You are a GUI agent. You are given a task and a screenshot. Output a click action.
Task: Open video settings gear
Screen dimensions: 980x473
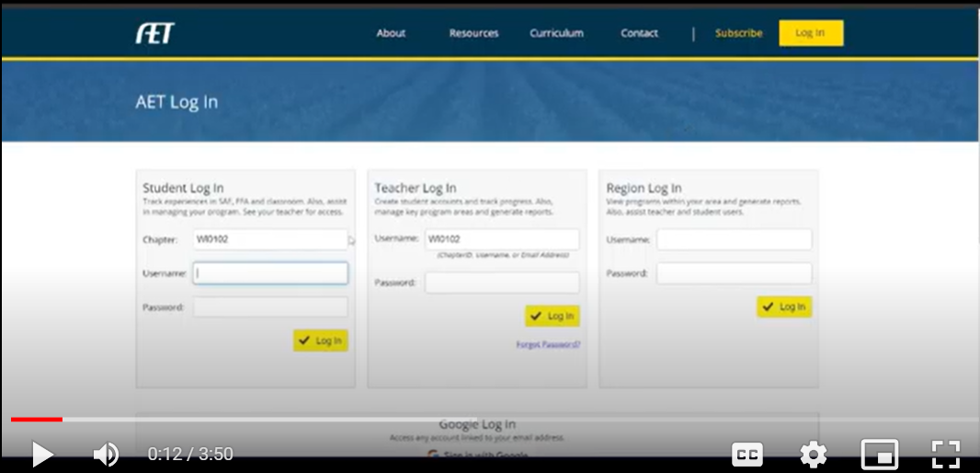pos(813,454)
